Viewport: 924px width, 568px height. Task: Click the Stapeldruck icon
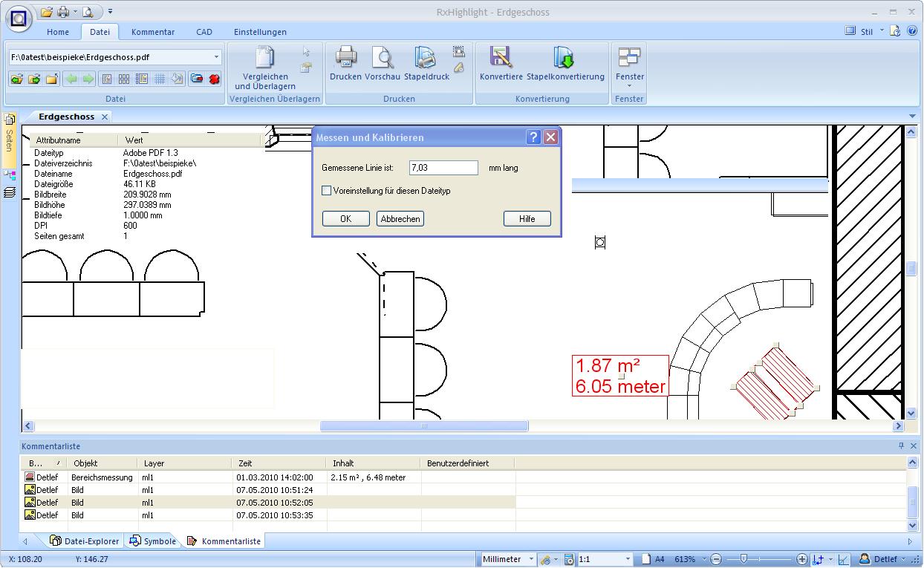tap(426, 58)
